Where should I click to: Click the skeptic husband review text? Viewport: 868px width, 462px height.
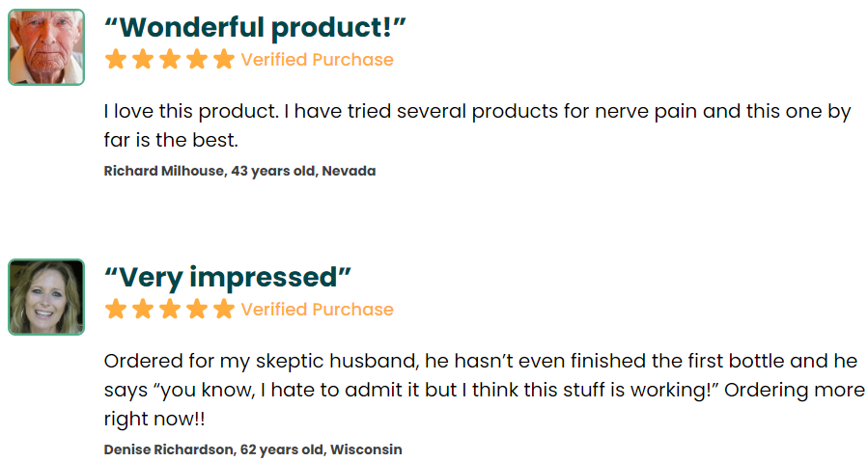pyautogui.click(x=485, y=390)
